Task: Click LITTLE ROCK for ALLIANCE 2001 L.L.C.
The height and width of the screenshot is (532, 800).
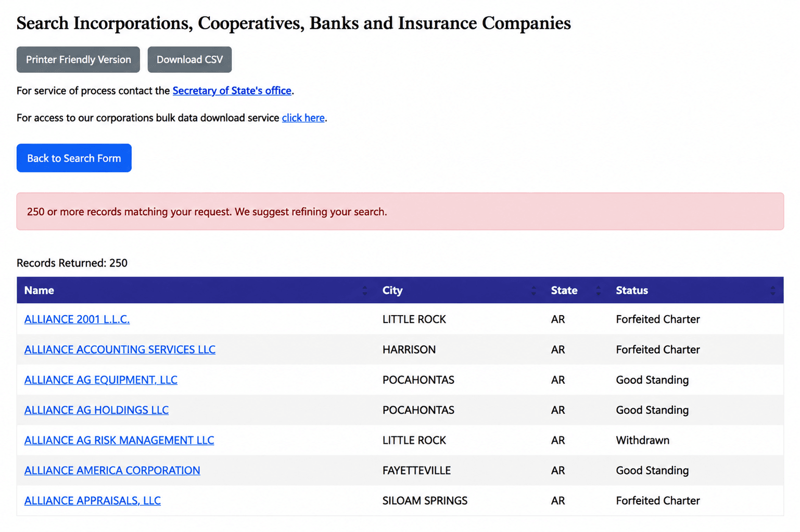Action: (x=414, y=319)
